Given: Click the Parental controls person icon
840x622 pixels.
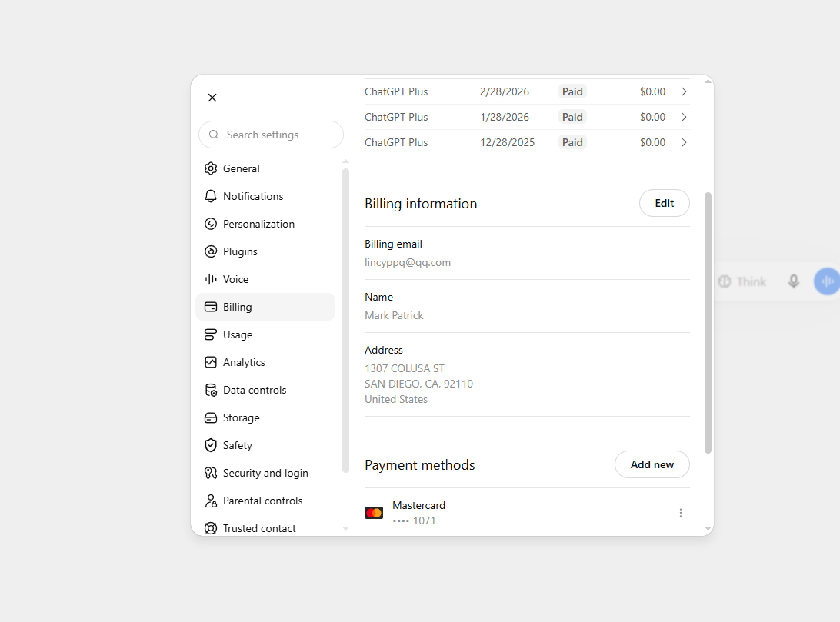Looking at the screenshot, I should tap(211, 501).
